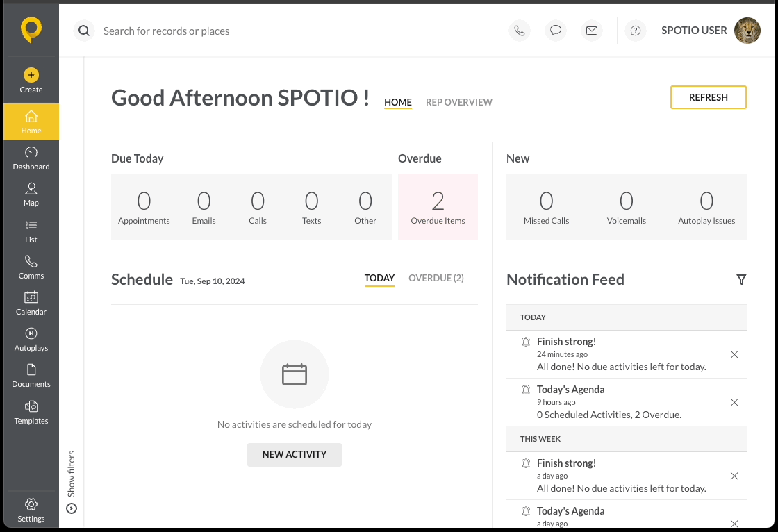Click bell icon of 9 hours ago agenda
This screenshot has height=532, width=778.
tap(525, 390)
